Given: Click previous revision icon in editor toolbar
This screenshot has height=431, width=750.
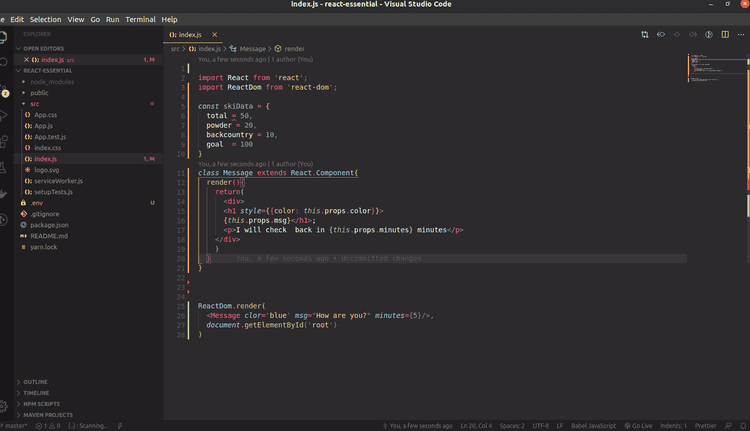Looking at the screenshot, I should tap(661, 34).
